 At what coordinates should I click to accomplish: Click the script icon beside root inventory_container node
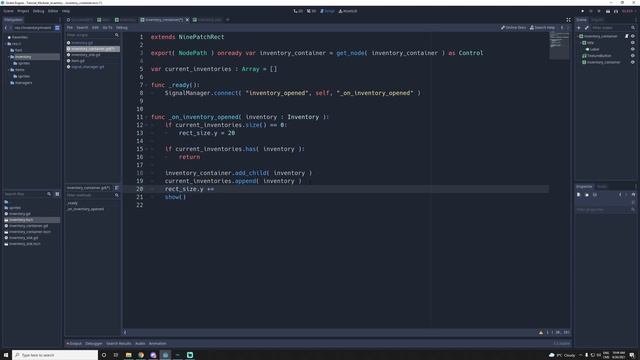tap(627, 36)
